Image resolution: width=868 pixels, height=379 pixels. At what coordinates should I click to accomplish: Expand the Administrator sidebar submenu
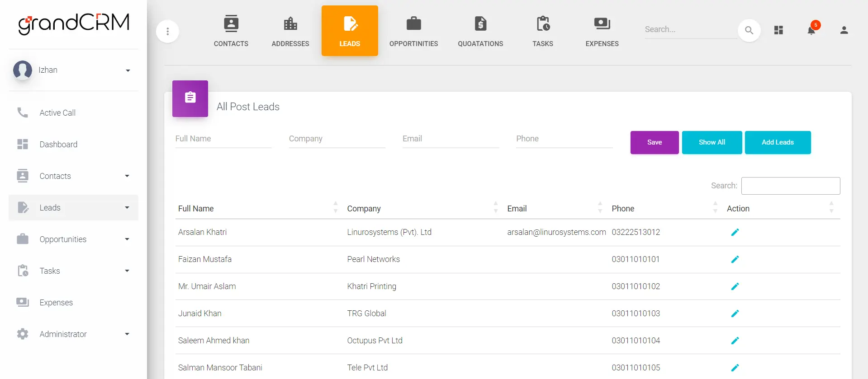coord(127,334)
